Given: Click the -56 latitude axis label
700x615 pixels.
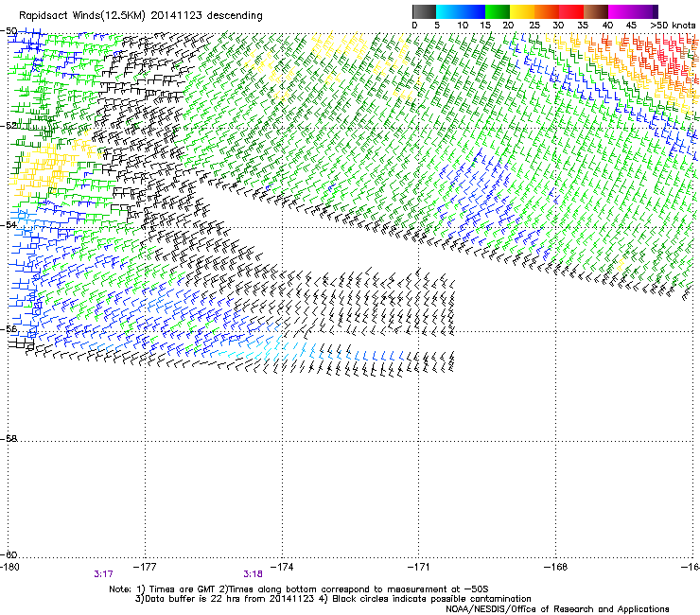Looking at the screenshot, I should tap(9, 328).
